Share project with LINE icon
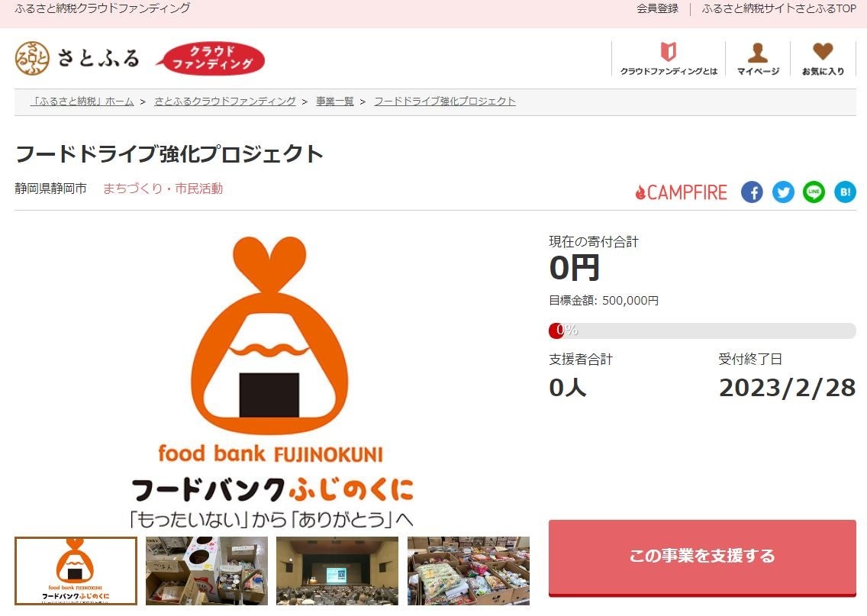 [814, 192]
